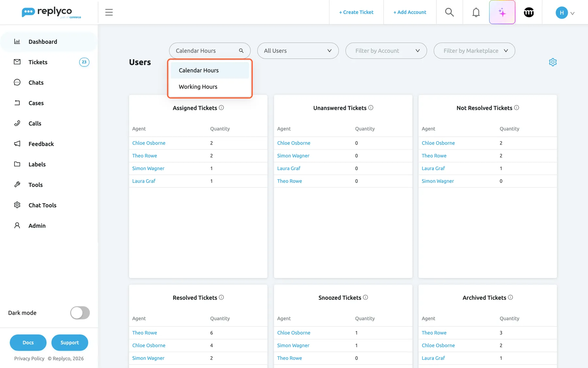Click the Unanswered Tickets info icon

click(371, 108)
